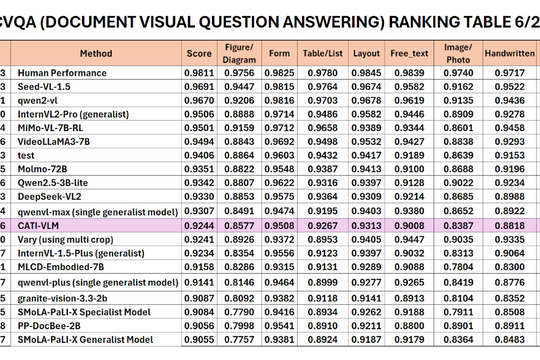This screenshot has height=360, width=540.
Task: Select the Method column header
Action: coord(96,53)
